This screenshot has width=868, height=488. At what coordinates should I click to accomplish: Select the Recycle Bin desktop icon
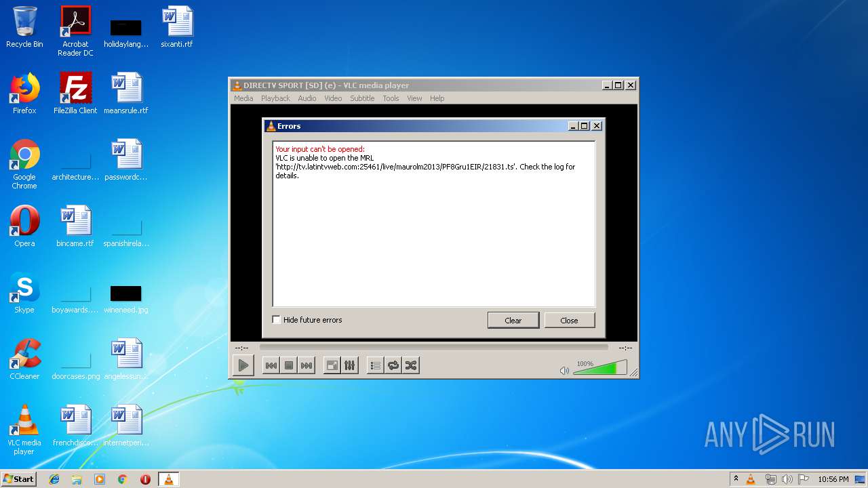24,27
